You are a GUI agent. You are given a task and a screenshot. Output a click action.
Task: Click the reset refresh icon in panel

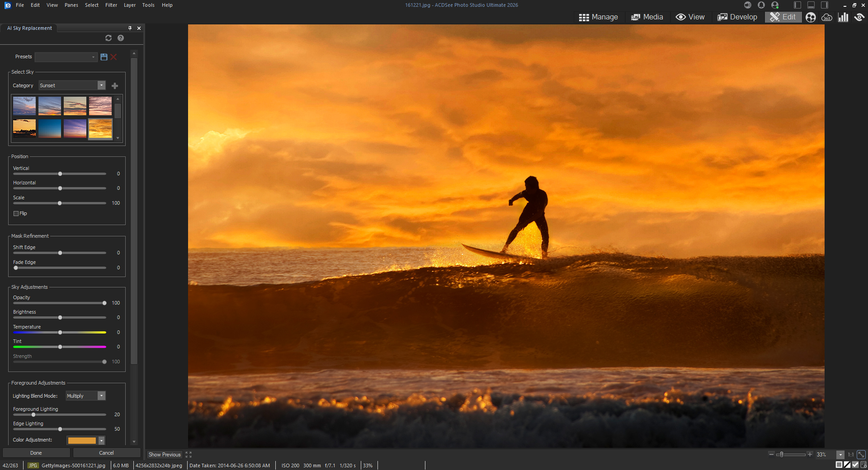[108, 38]
